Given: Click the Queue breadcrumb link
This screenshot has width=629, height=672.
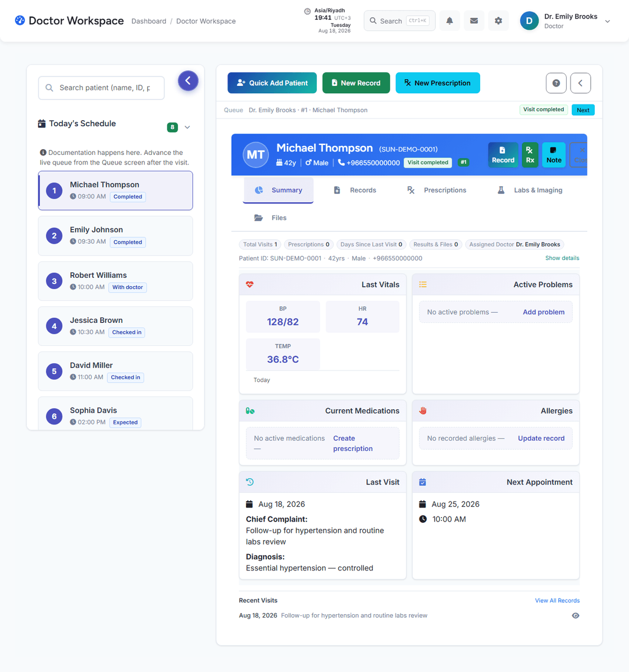Looking at the screenshot, I should 233,110.
